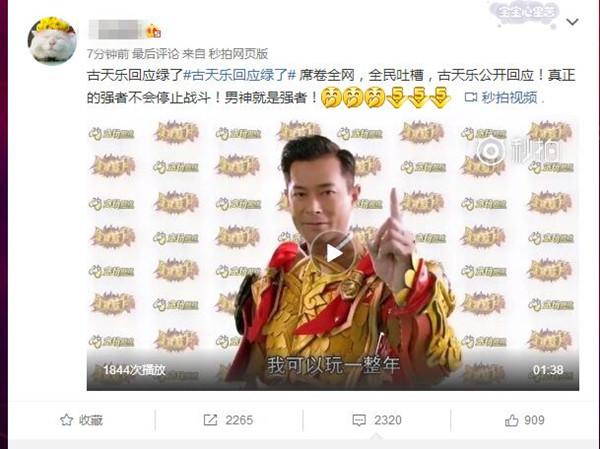Click the 秒拍网页版 source link
Screen dimensions: 600x449
tap(238, 54)
